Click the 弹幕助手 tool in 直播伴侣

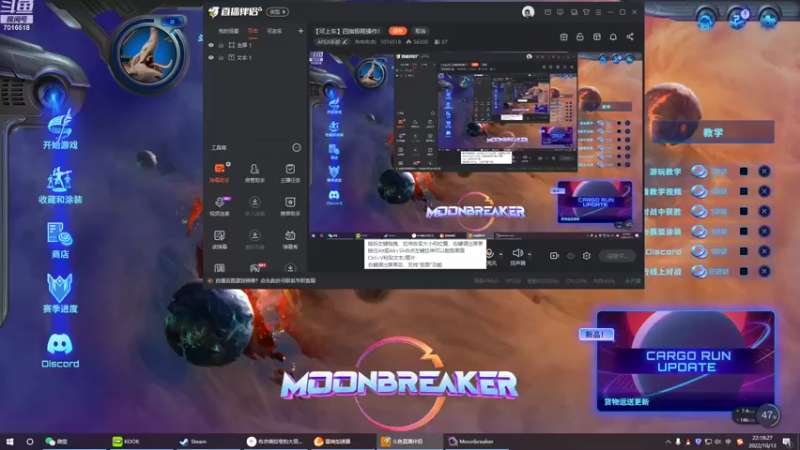(219, 173)
